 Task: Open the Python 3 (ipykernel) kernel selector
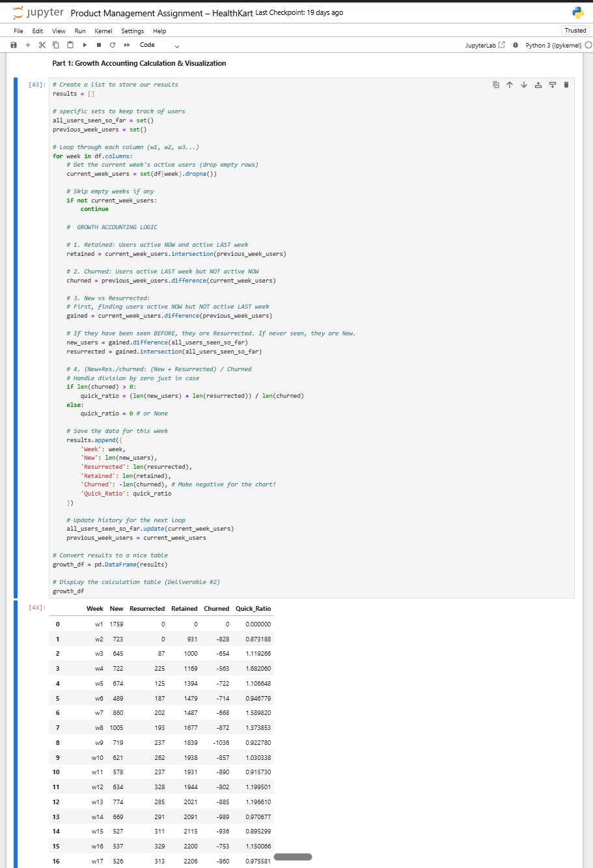pos(554,45)
